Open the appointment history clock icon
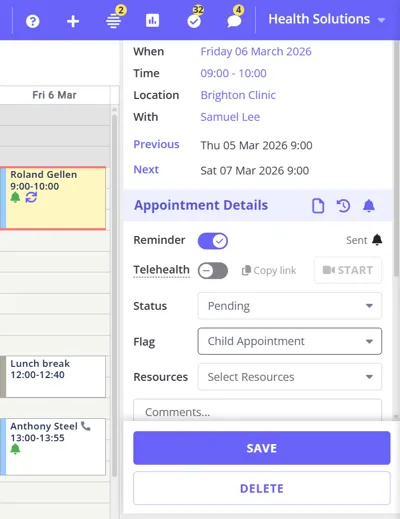Image resolution: width=400 pixels, height=519 pixels. 343,206
